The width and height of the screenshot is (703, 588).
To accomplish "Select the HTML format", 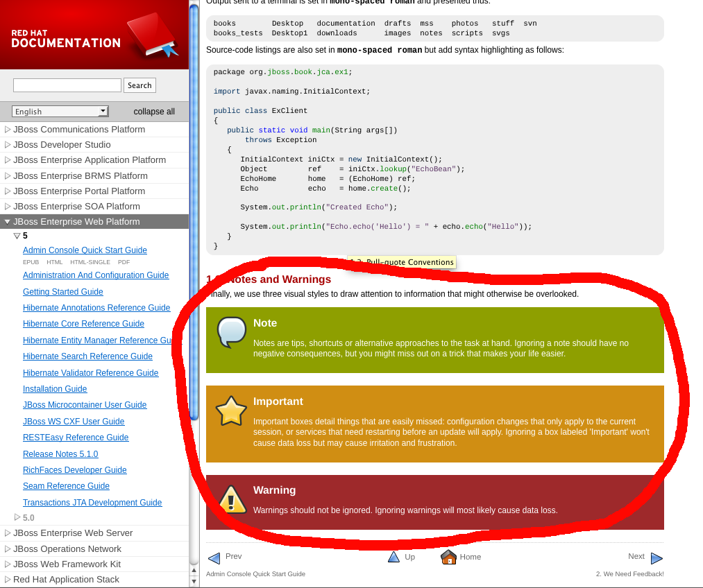I will [x=55, y=262].
